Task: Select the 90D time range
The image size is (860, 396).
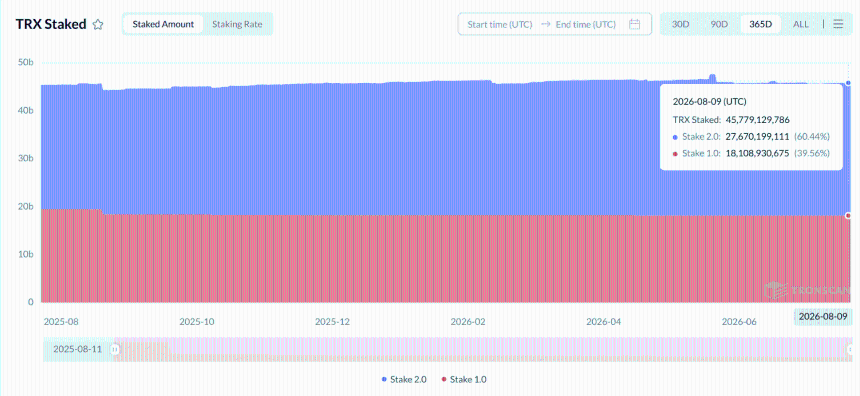Action: point(719,24)
